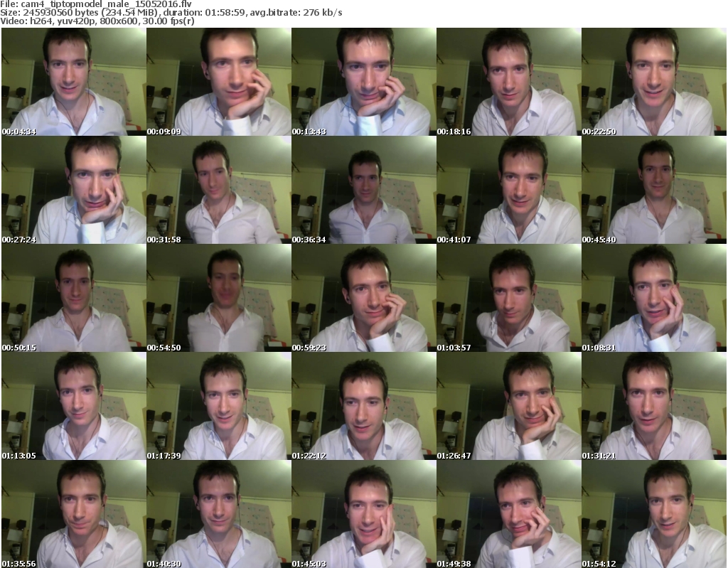Select the thumbnail stamped 01:49:38

[x=509, y=514]
